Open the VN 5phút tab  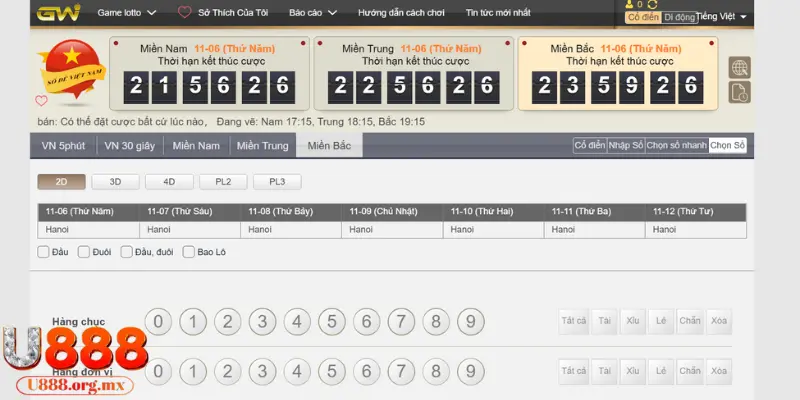63,146
